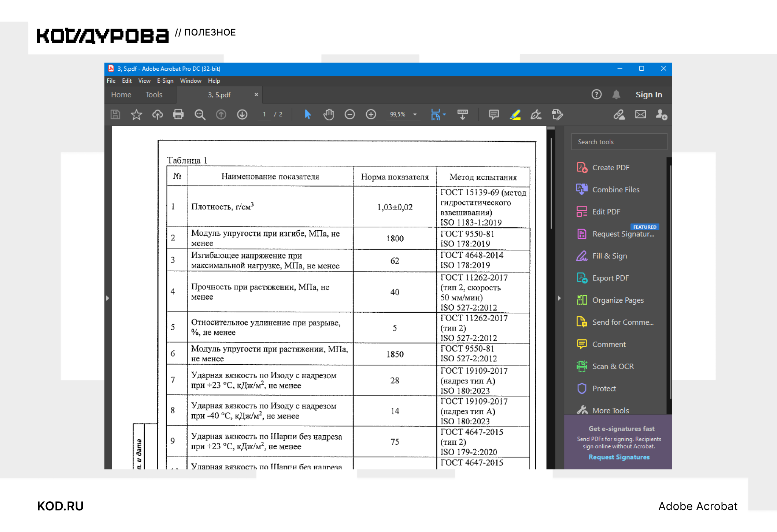Zoom in with plus icon

[x=371, y=115]
